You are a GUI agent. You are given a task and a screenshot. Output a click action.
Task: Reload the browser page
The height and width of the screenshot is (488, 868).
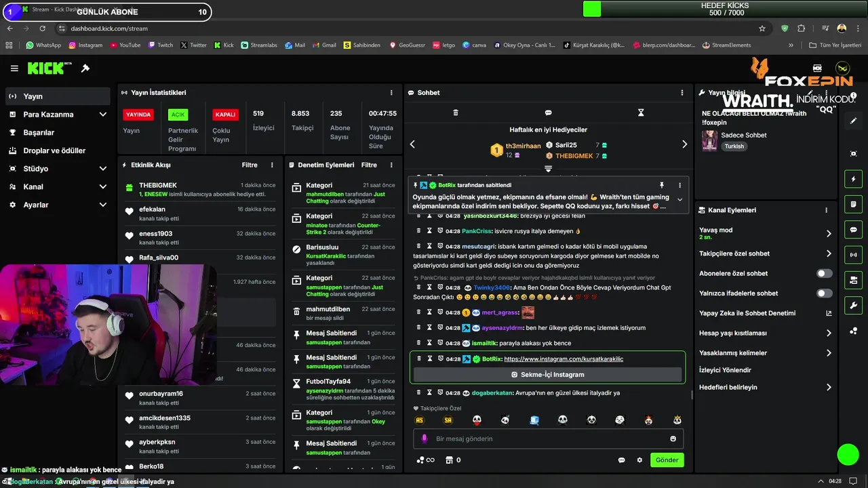(42, 28)
